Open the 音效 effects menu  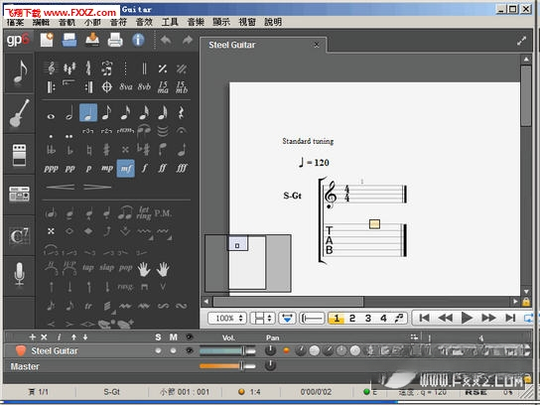click(144, 22)
